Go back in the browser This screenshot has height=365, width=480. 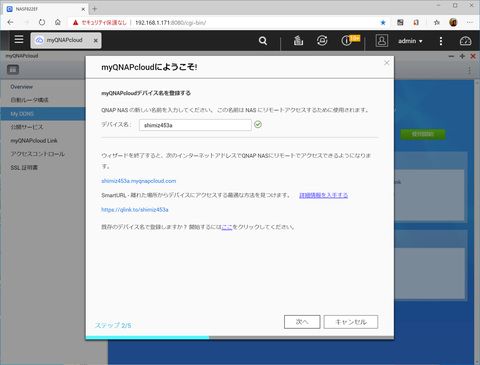pos(10,23)
